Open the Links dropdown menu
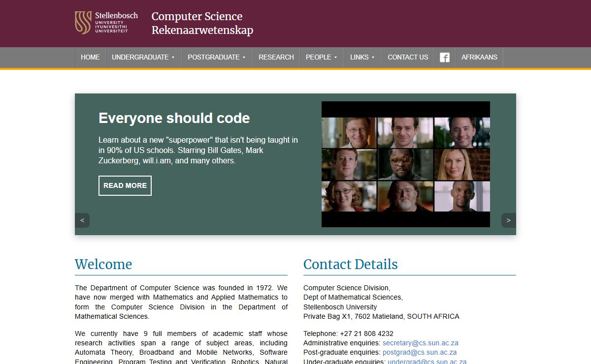The height and width of the screenshot is (364, 591). [x=362, y=58]
